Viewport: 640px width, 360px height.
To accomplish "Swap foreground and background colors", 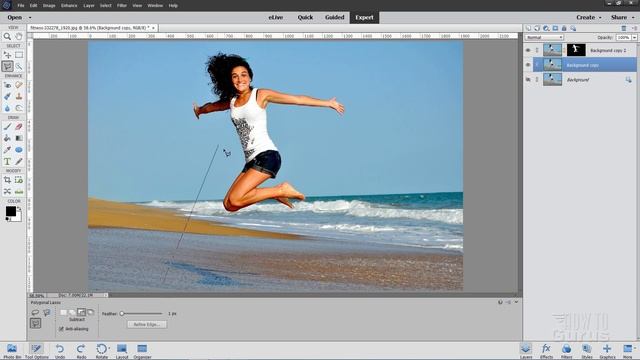I will coord(19,208).
